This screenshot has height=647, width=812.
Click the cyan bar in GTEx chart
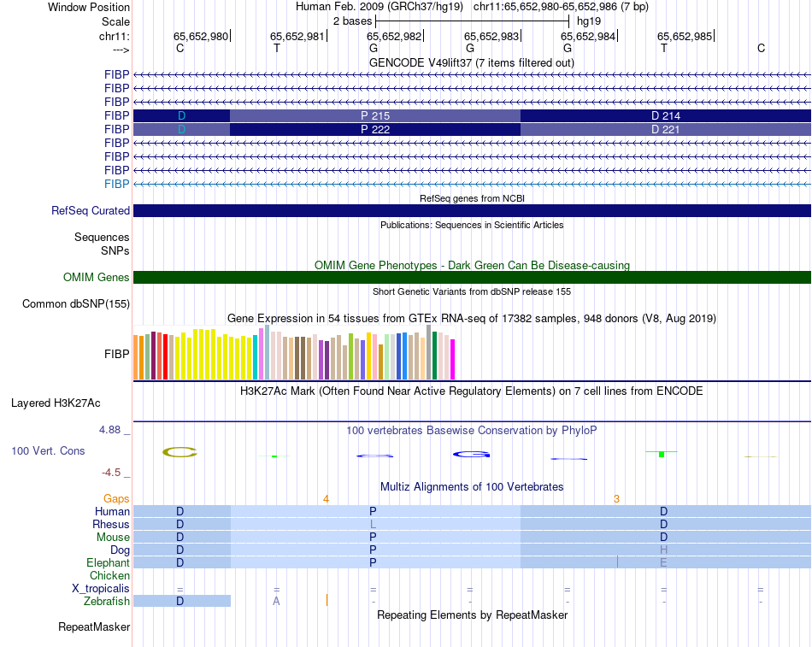[x=256, y=357]
